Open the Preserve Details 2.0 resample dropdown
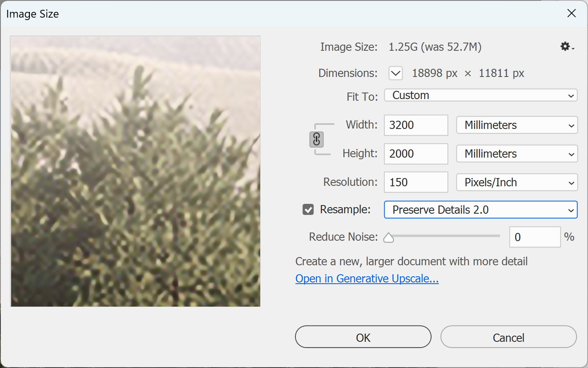588x368 pixels. coord(481,210)
